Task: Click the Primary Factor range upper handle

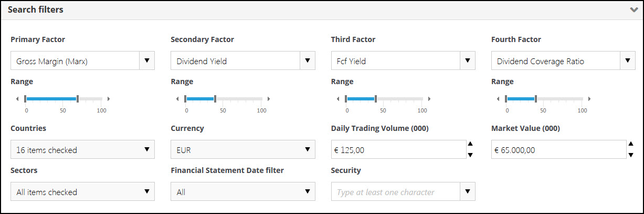Action: [78, 99]
